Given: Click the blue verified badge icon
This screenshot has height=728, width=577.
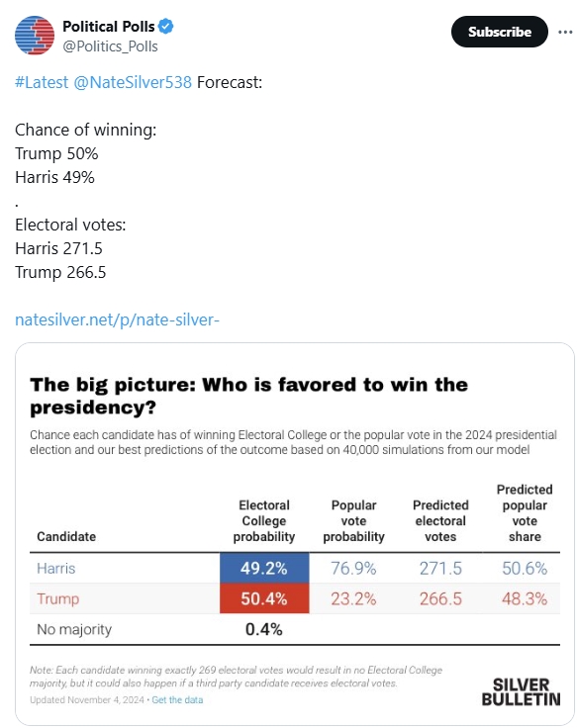Looking at the screenshot, I should [166, 26].
